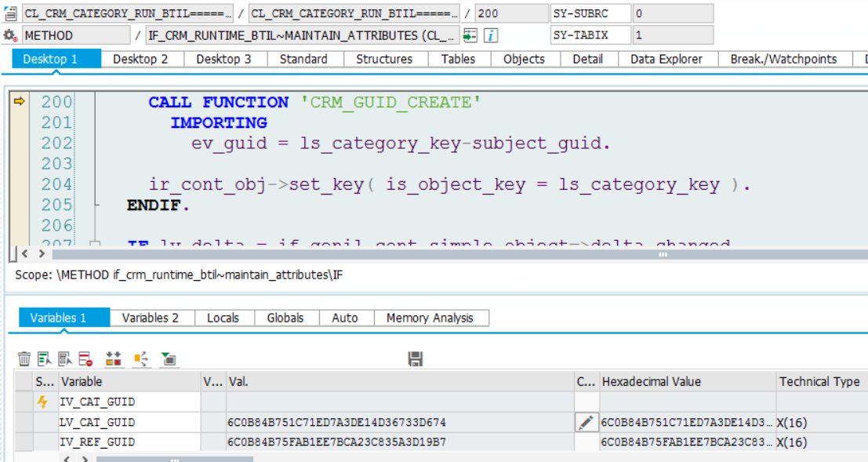Open the Standard tab
The height and width of the screenshot is (462, 868).
point(303,60)
